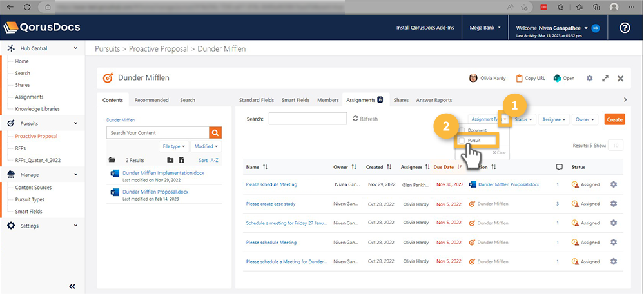Viewport: 644px width, 298px height.
Task: Expand the Dunder Mifflen panel to fullscreen
Action: coord(605,78)
